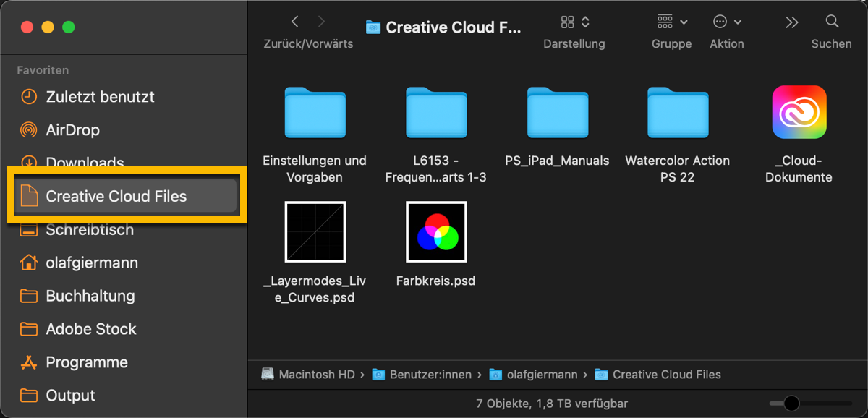Click the folder icon in the title bar

coord(373,27)
